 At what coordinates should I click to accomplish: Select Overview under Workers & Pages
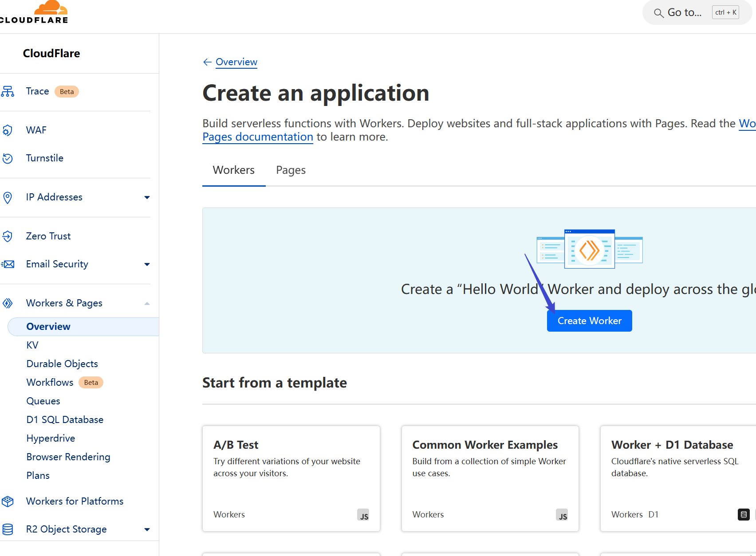pyautogui.click(x=83, y=327)
